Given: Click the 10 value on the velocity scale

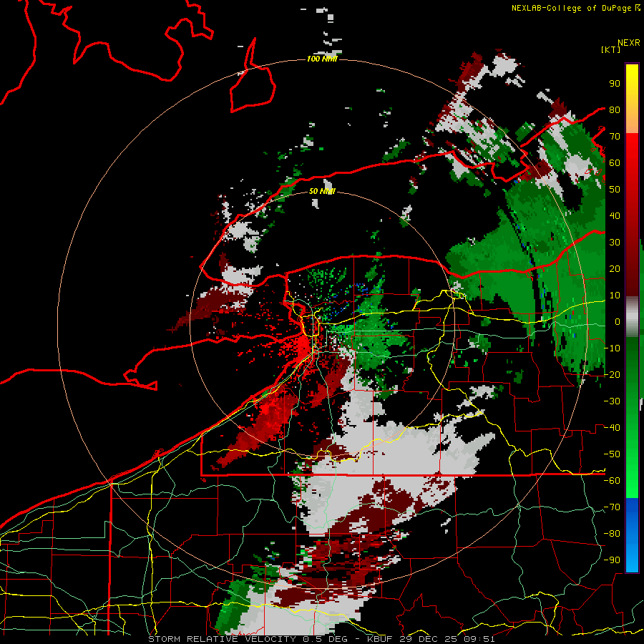Looking at the screenshot, I should [615, 296].
